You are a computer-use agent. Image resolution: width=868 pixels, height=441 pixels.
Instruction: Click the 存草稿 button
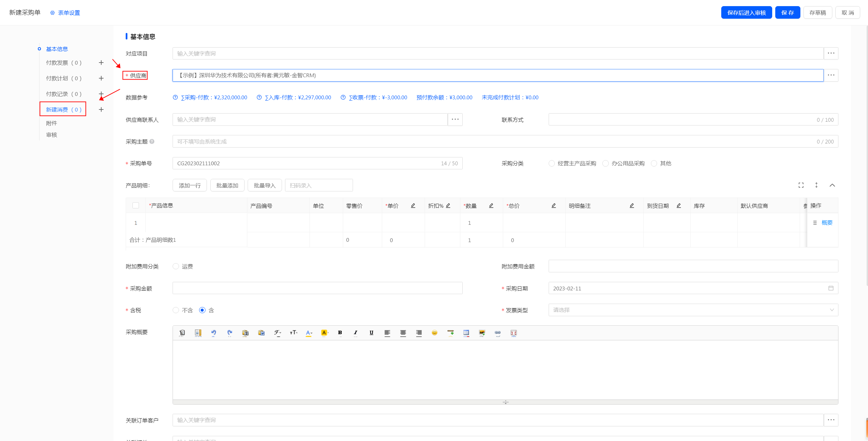click(817, 13)
